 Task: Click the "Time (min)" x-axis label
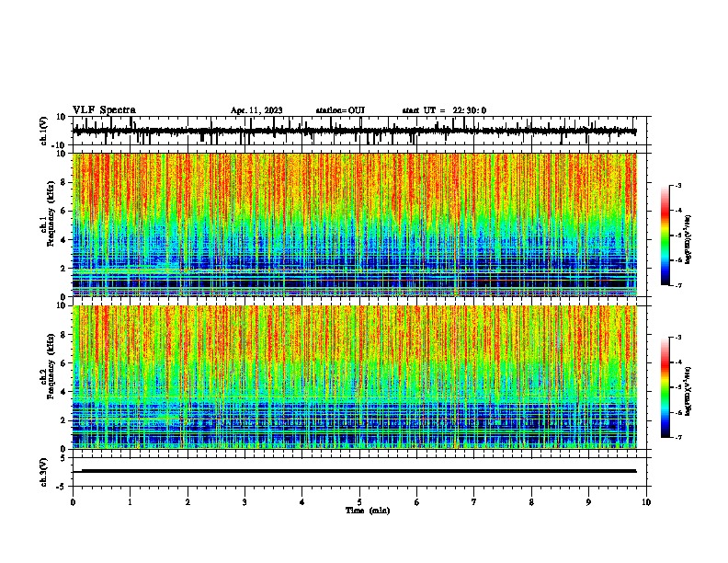tap(368, 511)
